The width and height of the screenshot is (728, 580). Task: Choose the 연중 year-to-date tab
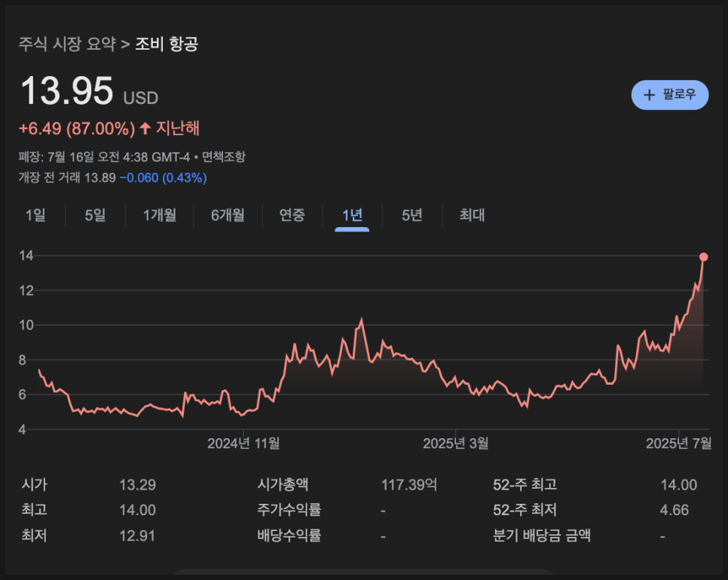click(x=292, y=215)
